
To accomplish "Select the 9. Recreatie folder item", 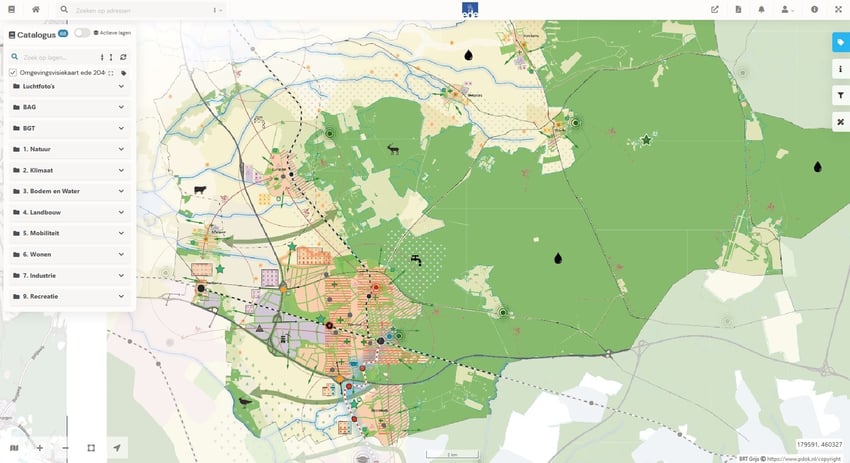I will [x=40, y=296].
